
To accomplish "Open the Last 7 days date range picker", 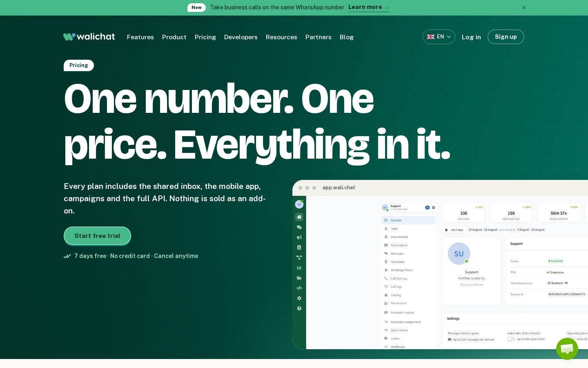I will 454,230.
